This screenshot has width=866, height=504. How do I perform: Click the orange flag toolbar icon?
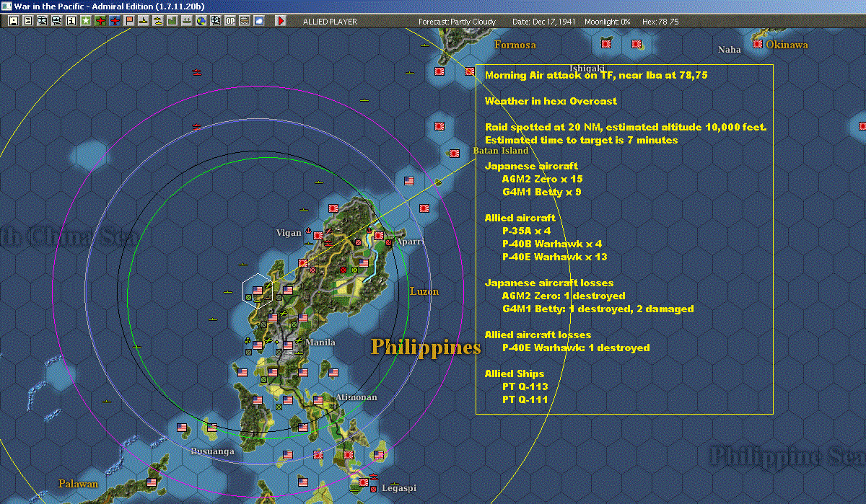point(129,21)
